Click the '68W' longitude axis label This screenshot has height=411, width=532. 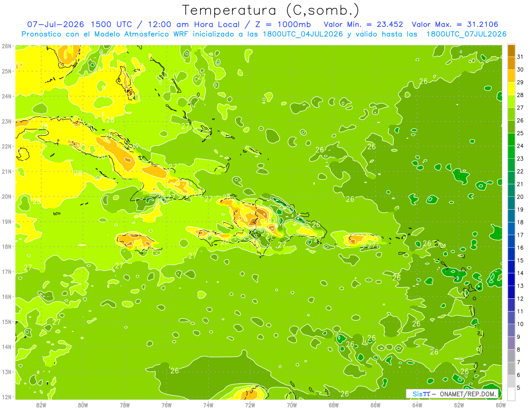coord(333,405)
